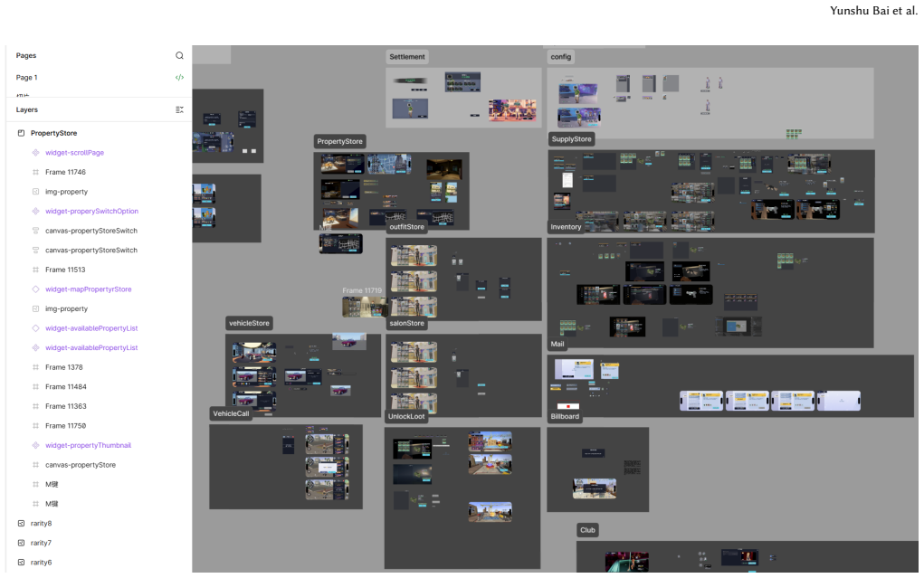Click the UnlockLoot frame label
The height and width of the screenshot is (578, 924).
coord(406,417)
